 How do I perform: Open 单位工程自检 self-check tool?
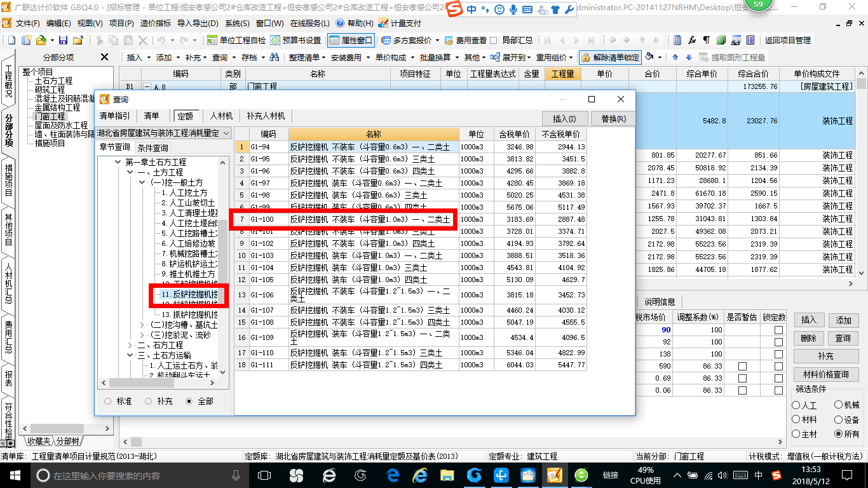(236, 40)
